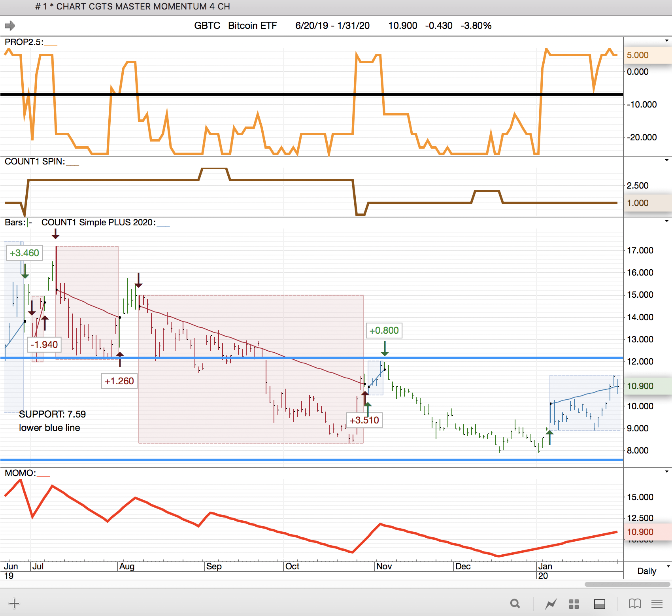672x616 pixels.
Task: Click the gray arrow icon beside the GBTC header
Action: (x=10, y=26)
